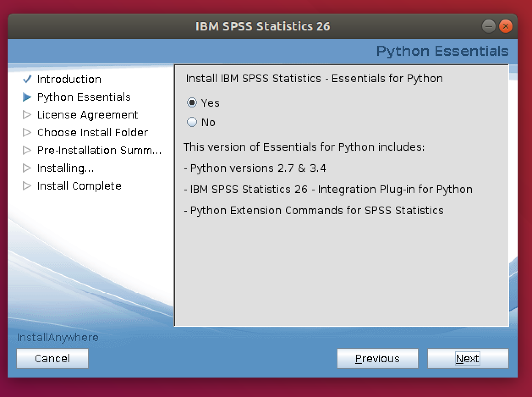Image resolution: width=532 pixels, height=397 pixels.
Task: Select the Choose Install Folder step label
Action: [x=93, y=132]
